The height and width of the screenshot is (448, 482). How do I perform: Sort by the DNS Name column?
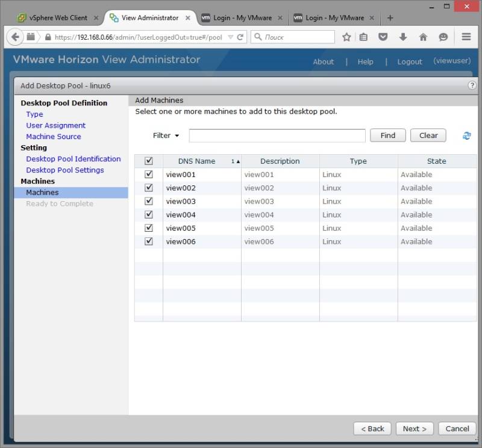pyautogui.click(x=202, y=161)
